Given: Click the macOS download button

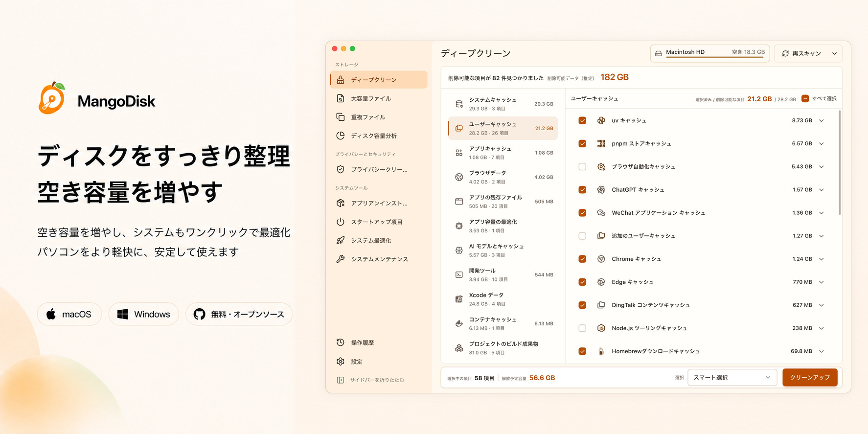Looking at the screenshot, I should point(69,314).
